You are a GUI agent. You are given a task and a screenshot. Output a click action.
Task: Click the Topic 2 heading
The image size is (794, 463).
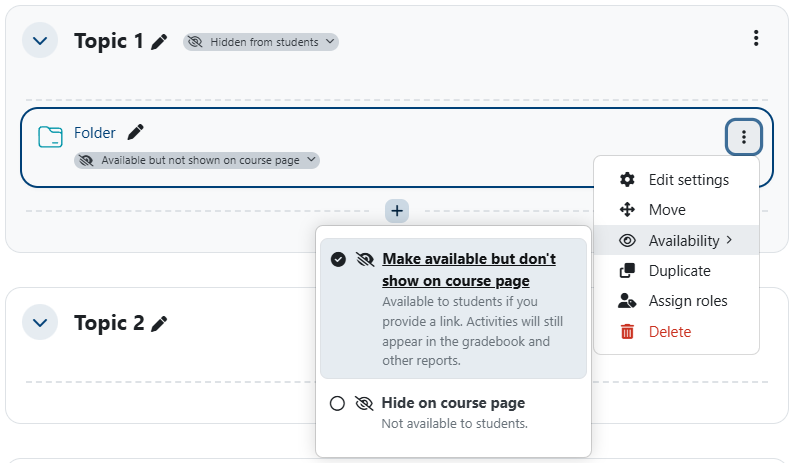click(x=109, y=323)
